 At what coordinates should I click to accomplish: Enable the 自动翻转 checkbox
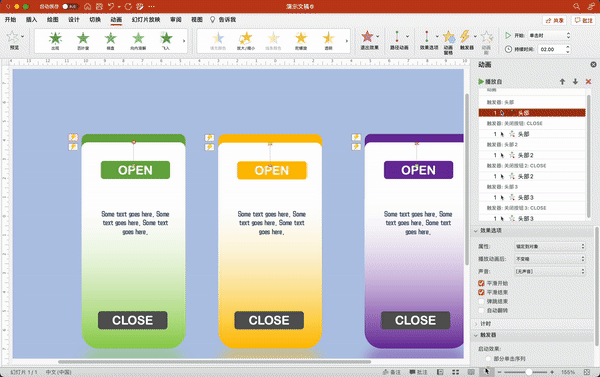(x=481, y=310)
